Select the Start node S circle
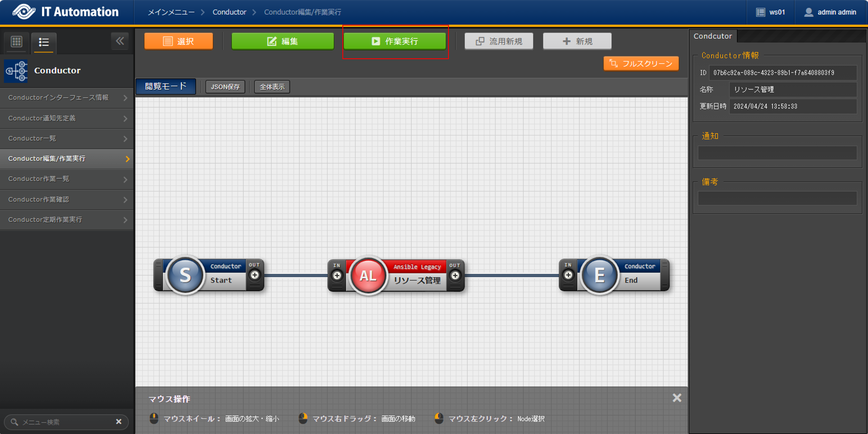 click(x=185, y=275)
